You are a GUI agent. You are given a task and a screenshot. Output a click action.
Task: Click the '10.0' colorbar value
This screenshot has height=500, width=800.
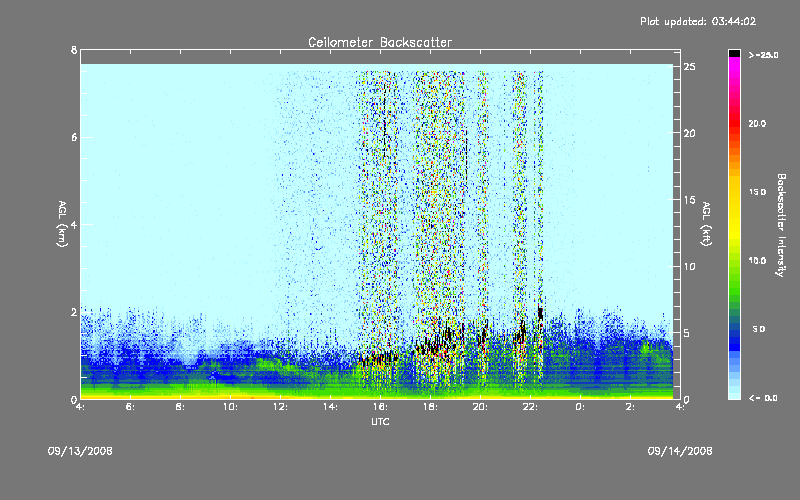coord(757,261)
